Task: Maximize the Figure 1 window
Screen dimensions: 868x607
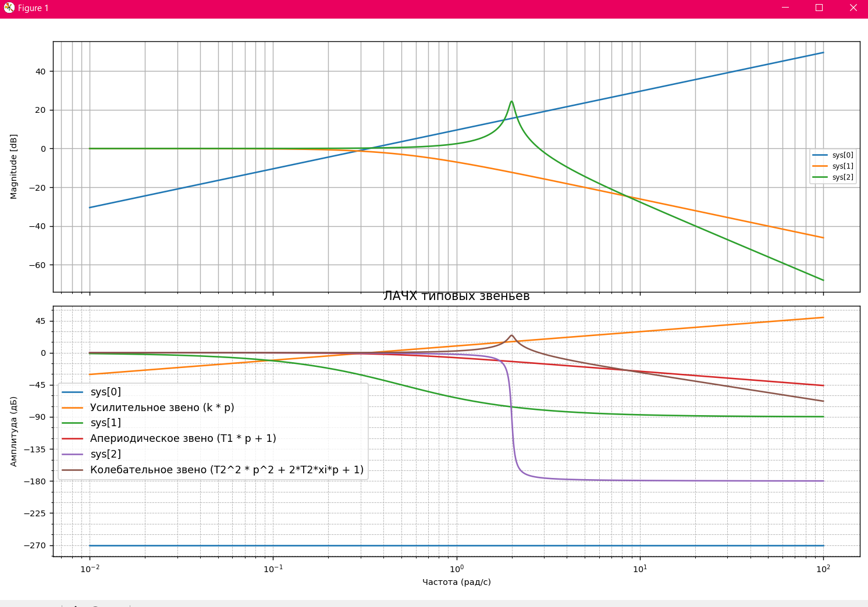Action: click(x=819, y=8)
